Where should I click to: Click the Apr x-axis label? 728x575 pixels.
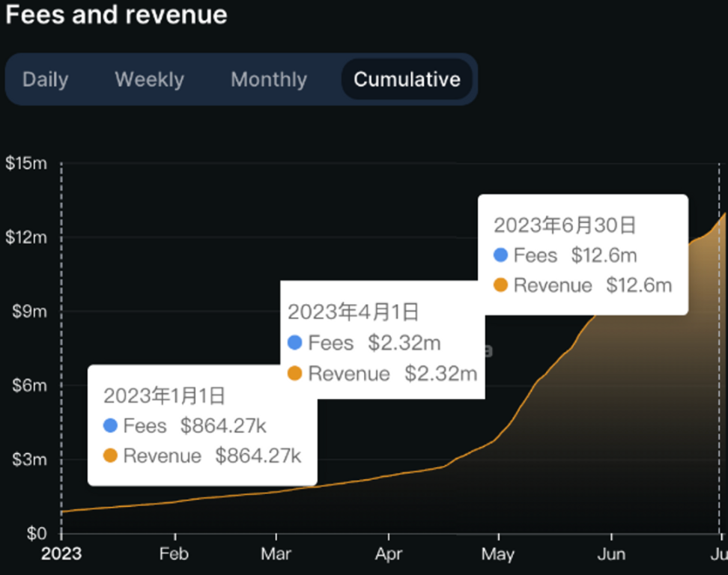(x=389, y=556)
